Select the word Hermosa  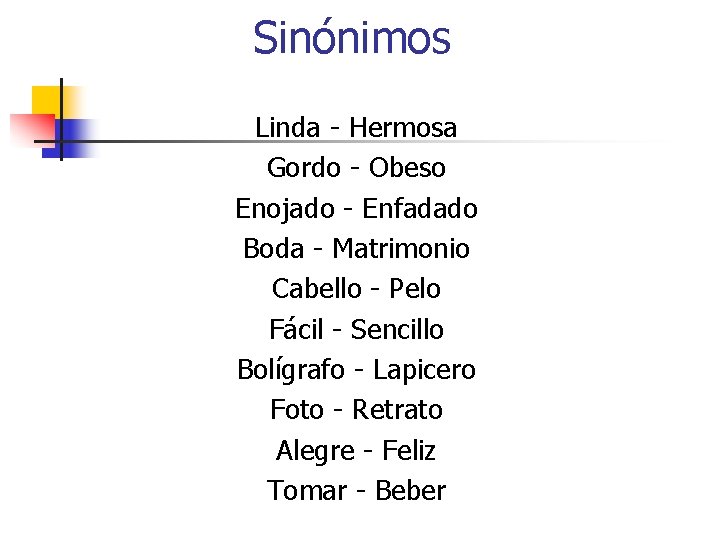[x=403, y=128]
